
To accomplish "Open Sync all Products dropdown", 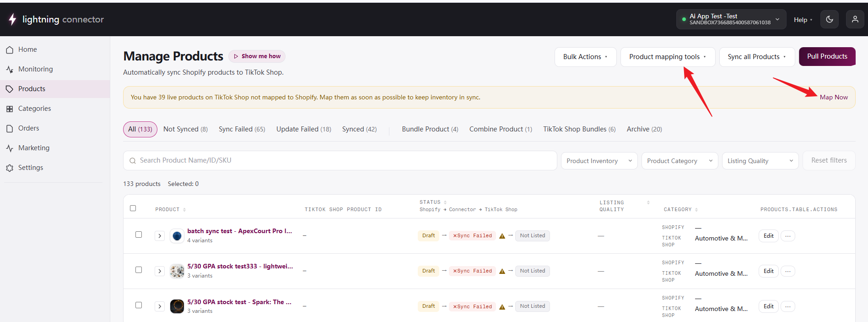I will [x=757, y=57].
